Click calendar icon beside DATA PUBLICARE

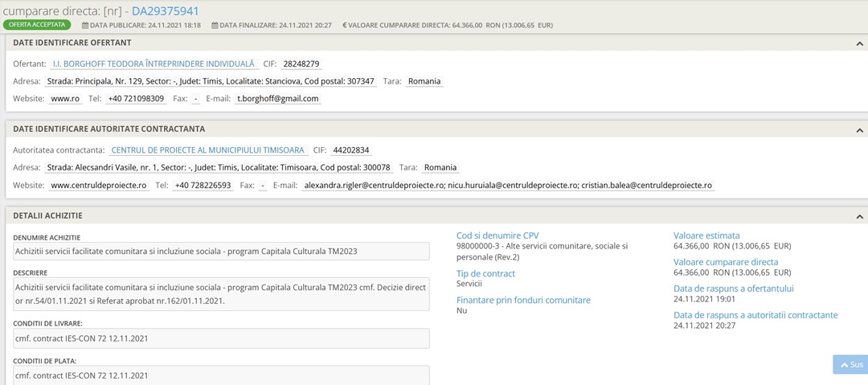pos(85,26)
